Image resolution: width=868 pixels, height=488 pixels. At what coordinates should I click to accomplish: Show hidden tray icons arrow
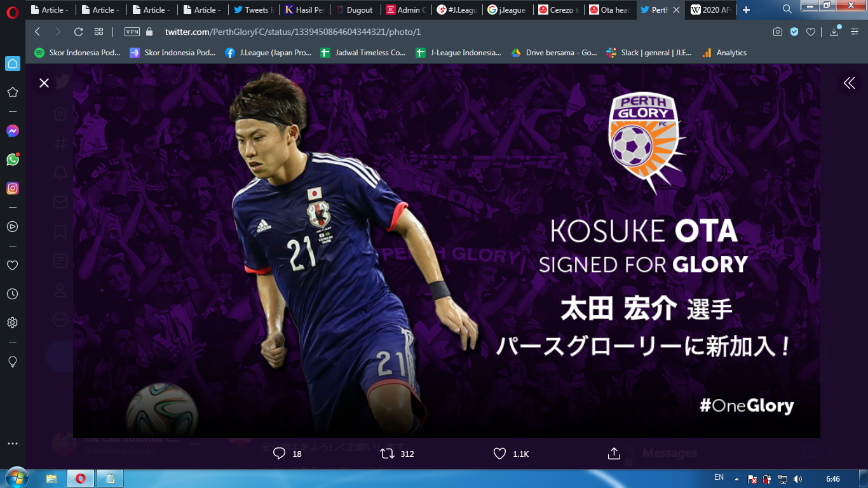point(736,479)
